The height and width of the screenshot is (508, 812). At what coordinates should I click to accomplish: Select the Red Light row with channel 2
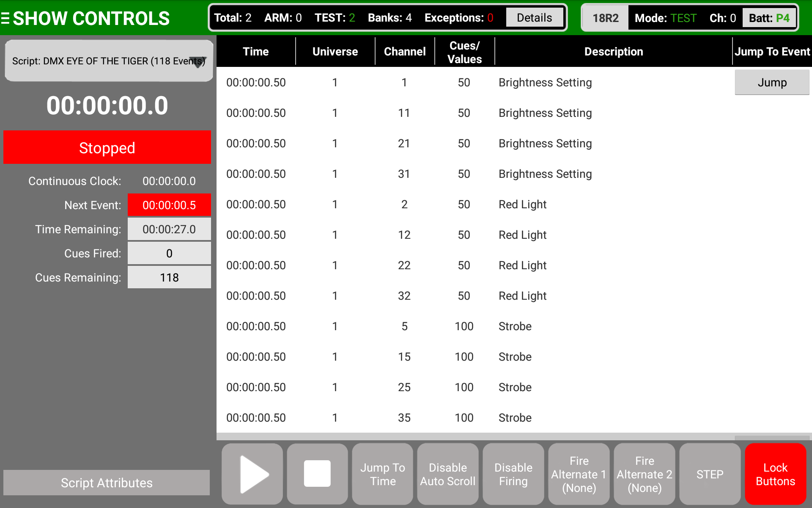[x=514, y=204]
